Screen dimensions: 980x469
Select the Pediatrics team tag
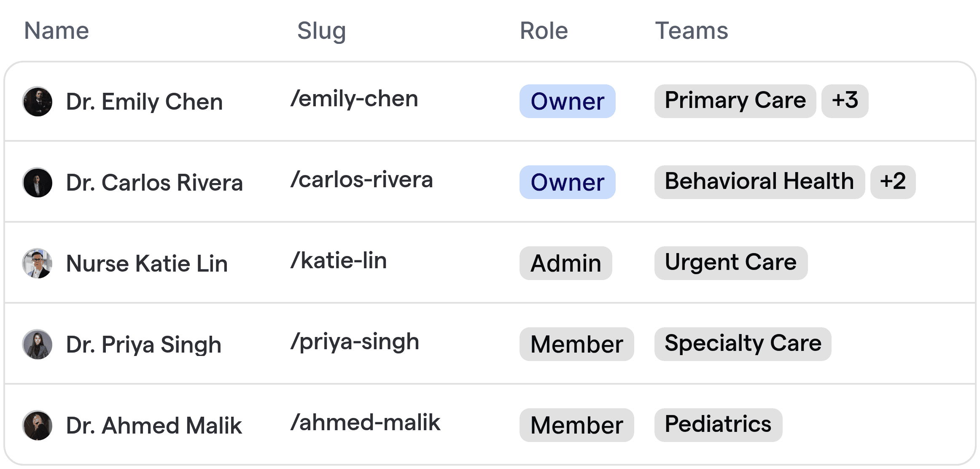pyautogui.click(x=718, y=425)
